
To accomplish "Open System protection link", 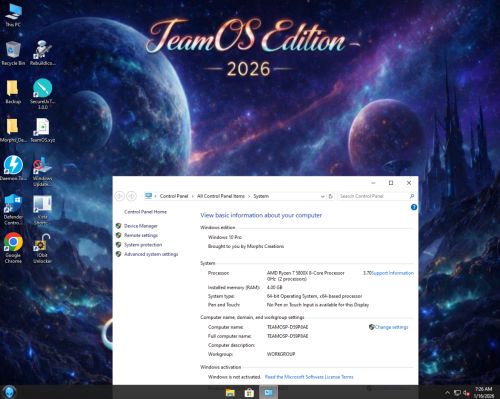I will click(143, 245).
